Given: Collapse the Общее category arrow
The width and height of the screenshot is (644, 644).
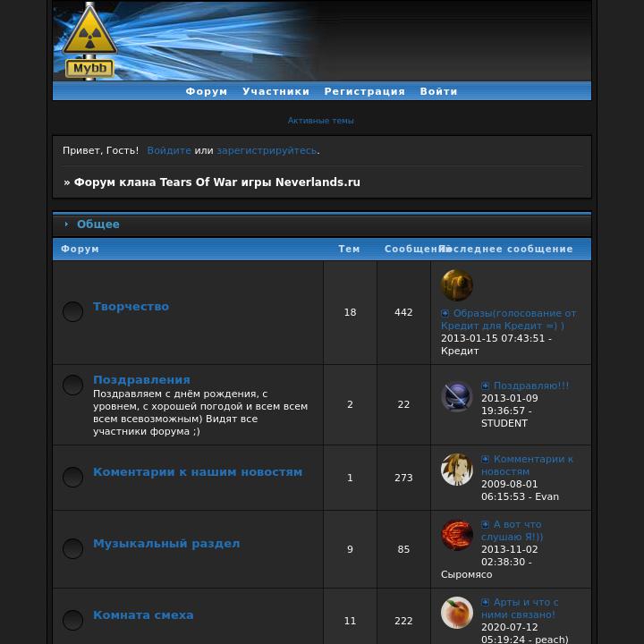Looking at the screenshot, I should click(66, 225).
